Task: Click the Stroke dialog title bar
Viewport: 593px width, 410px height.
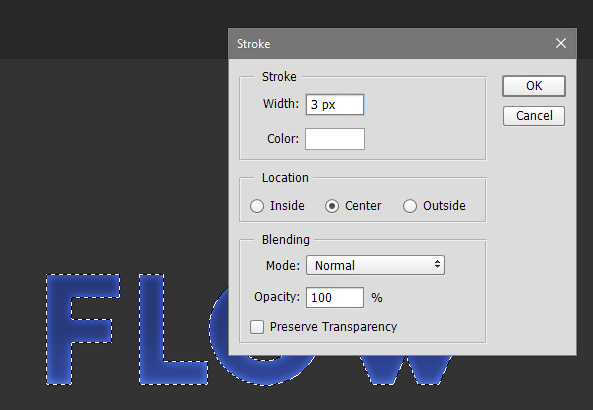Action: pyautogui.click(x=402, y=43)
